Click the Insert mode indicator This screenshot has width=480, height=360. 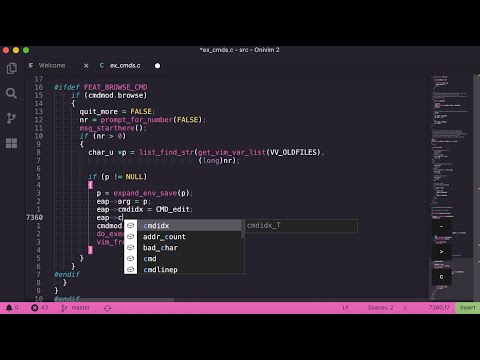click(x=467, y=308)
